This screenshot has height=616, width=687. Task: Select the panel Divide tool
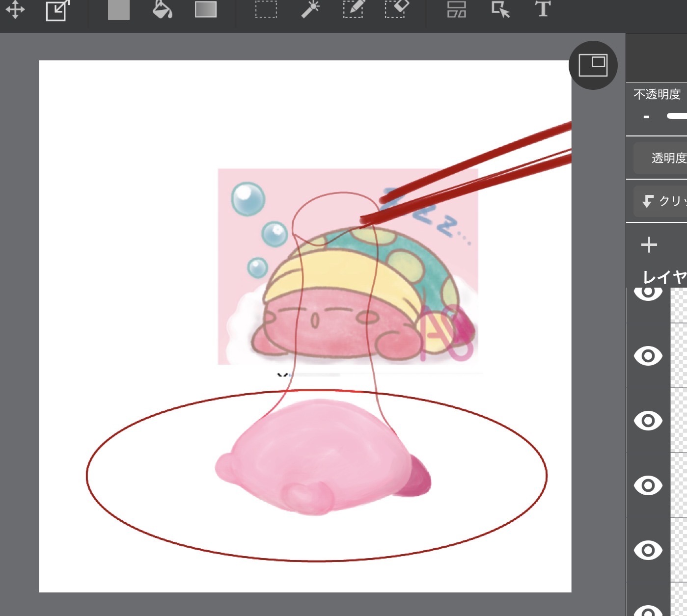point(457,9)
